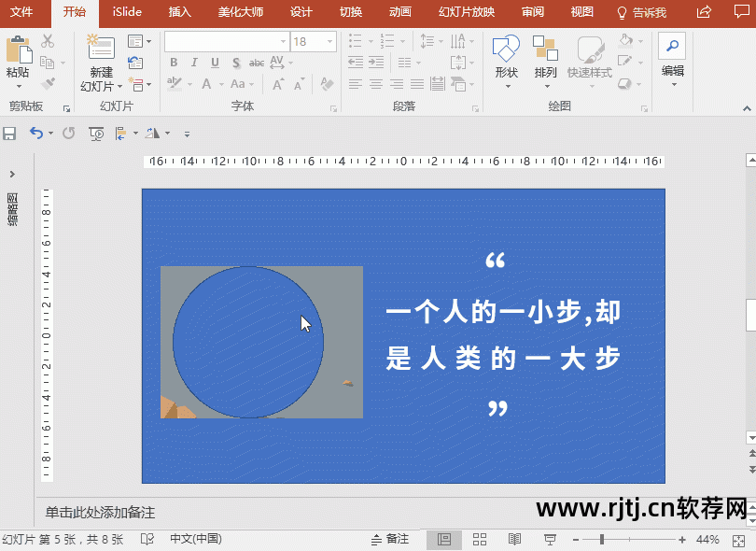Screen dimensions: 756x551
Task: Click the New Slide (新建幻灯片) icon
Action: (x=101, y=51)
